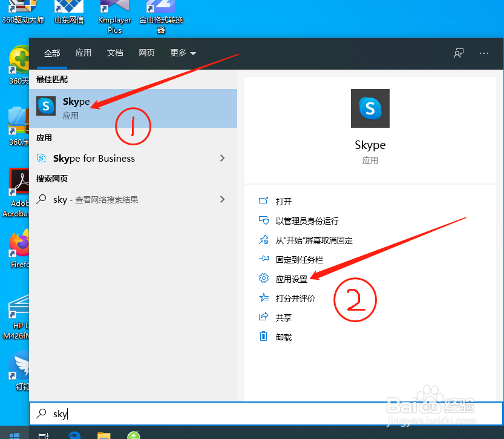Click the Windows Start button

tap(15, 436)
